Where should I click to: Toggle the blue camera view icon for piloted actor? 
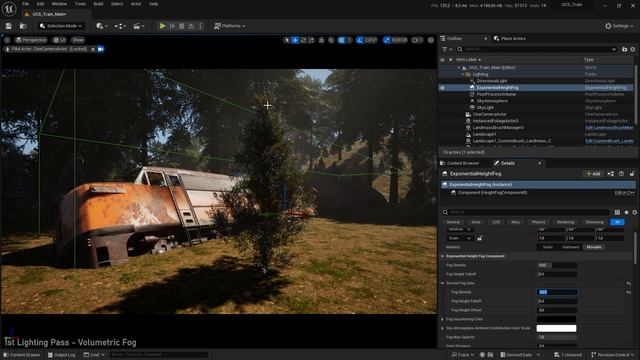click(100, 49)
